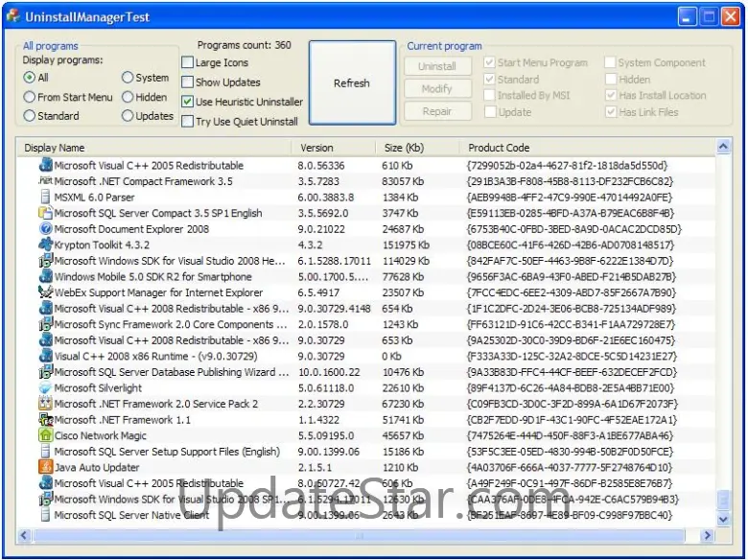Click Visual C++ 2005 Redistributable 8.0.50727.42 icon

(x=45, y=483)
